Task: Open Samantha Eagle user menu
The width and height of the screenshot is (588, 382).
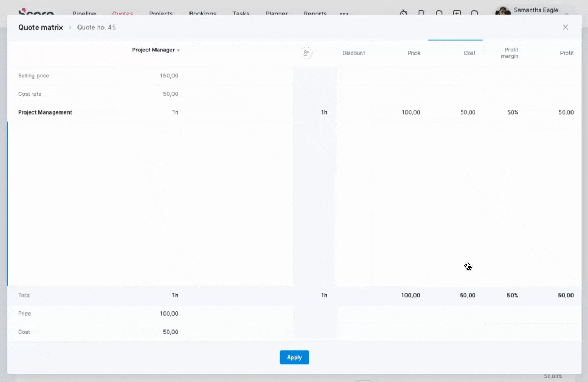Action: point(536,10)
